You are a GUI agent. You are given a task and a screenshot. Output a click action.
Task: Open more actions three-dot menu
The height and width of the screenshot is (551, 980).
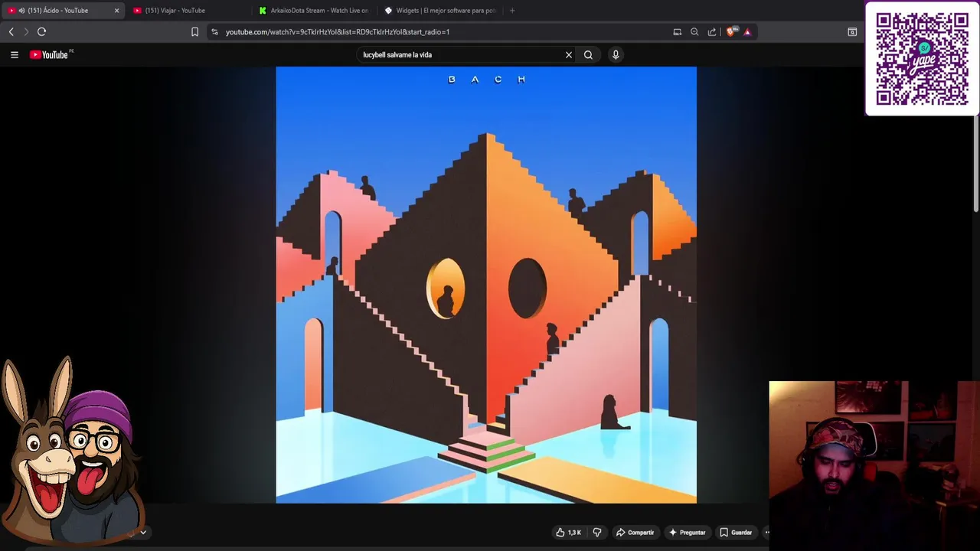pos(766,533)
